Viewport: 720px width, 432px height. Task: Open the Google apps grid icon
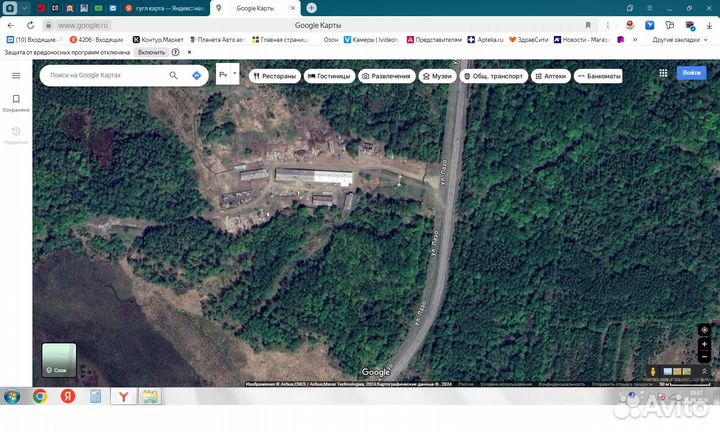click(x=663, y=73)
